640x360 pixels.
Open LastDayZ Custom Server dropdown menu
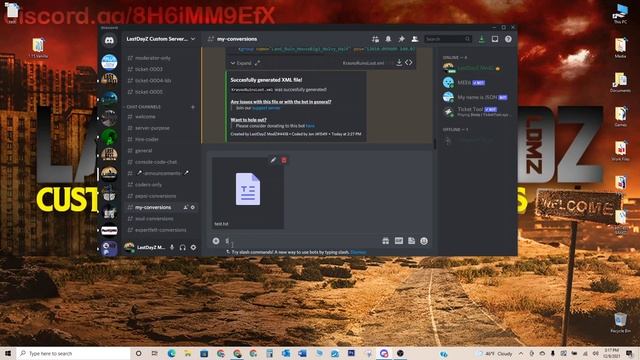pyautogui.click(x=161, y=39)
